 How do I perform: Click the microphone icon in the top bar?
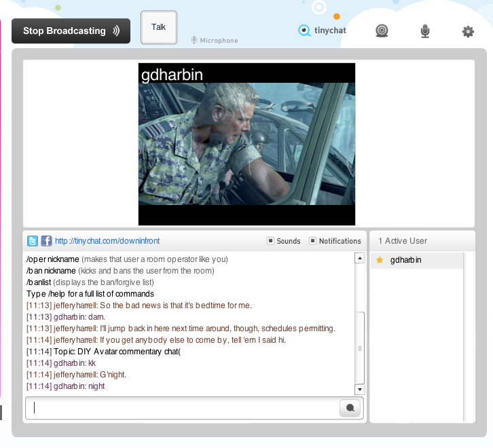[425, 31]
